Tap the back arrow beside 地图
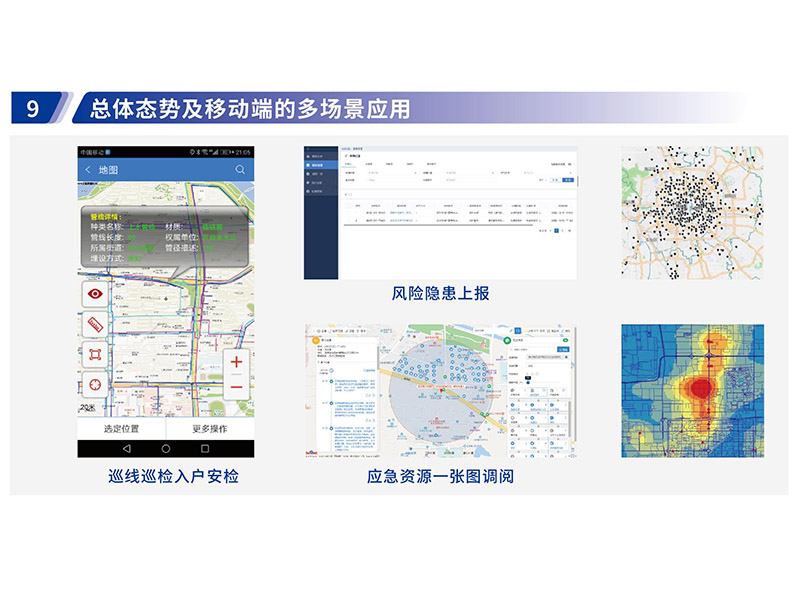This screenshot has width=800, height=600. pyautogui.click(x=88, y=170)
